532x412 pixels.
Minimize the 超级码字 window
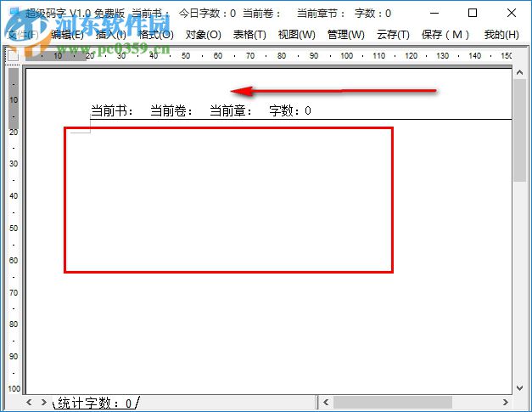(434, 14)
